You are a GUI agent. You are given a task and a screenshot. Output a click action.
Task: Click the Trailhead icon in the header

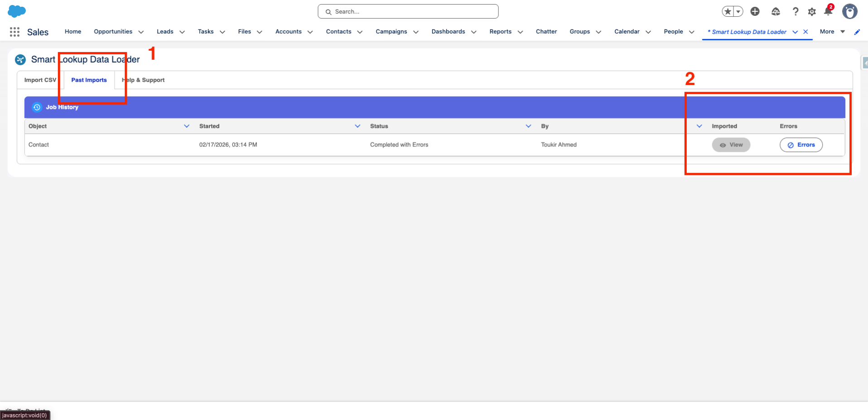[x=776, y=11]
